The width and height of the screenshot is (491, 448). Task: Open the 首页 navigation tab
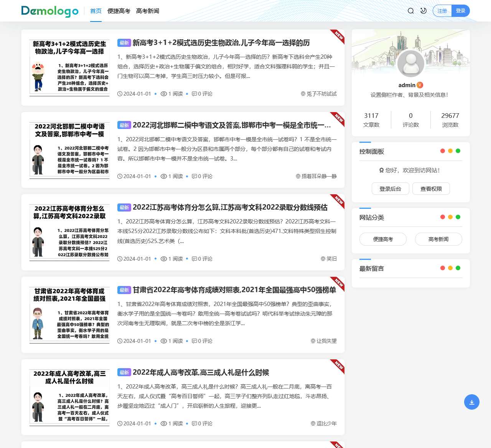click(x=96, y=11)
